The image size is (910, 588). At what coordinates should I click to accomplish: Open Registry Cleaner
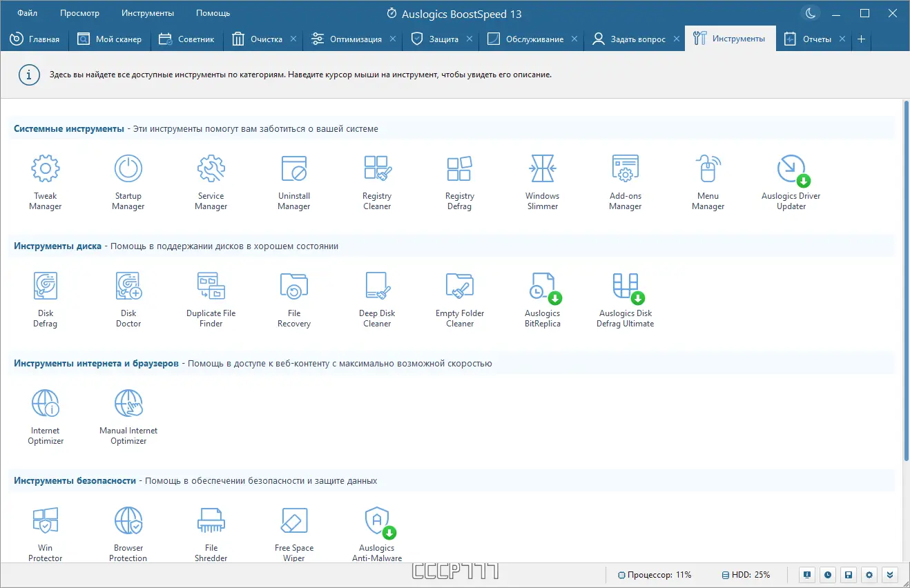[377, 183]
